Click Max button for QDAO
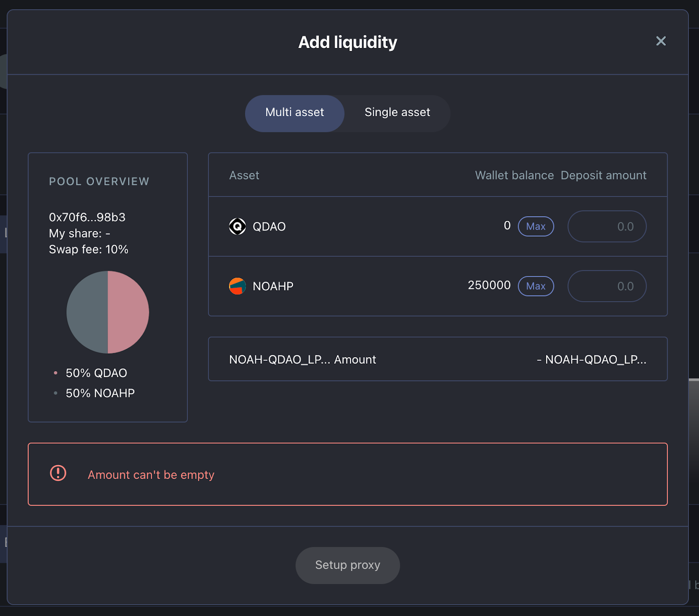The width and height of the screenshot is (699, 616). 536,226
